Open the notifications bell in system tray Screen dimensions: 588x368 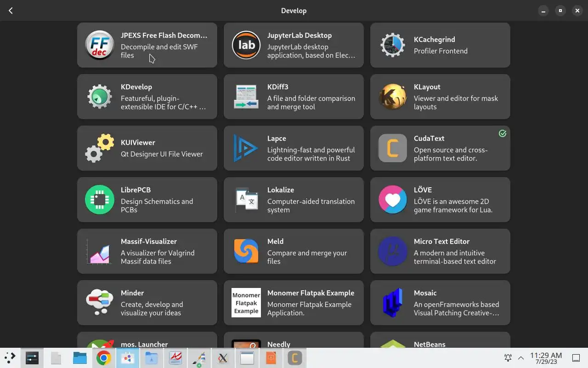coord(508,358)
